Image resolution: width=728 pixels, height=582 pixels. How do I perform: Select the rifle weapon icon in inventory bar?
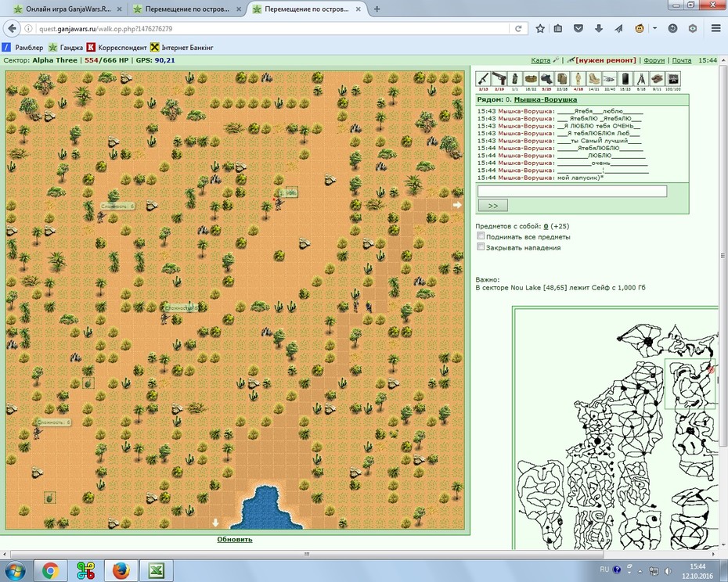(483, 79)
